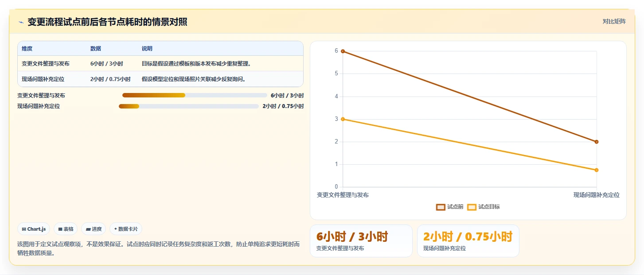Screen dimensions: 644x275
Task: Click x-axis label 变更文件整理与发布
Action: coord(343,195)
